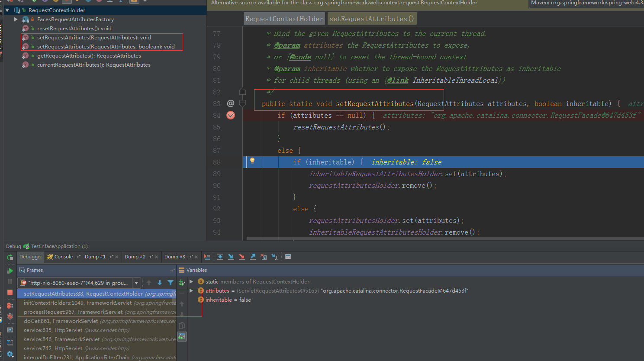Step Over to next line
The height and width of the screenshot is (361, 644).
[x=220, y=257]
